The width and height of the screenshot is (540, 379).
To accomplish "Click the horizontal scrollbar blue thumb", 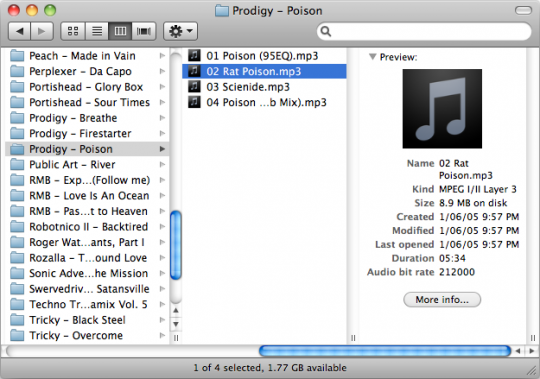I will [385, 351].
